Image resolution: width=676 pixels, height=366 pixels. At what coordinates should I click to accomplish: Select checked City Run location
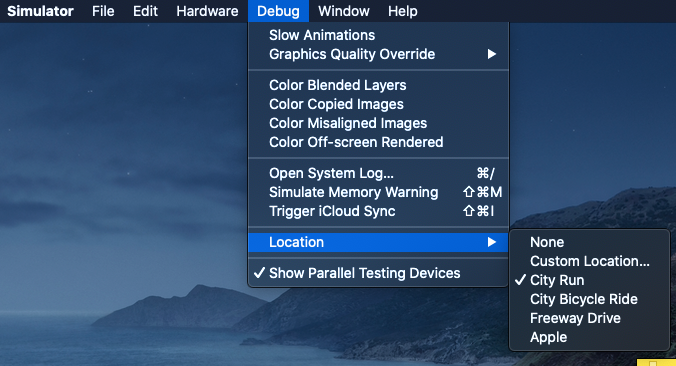589,280
